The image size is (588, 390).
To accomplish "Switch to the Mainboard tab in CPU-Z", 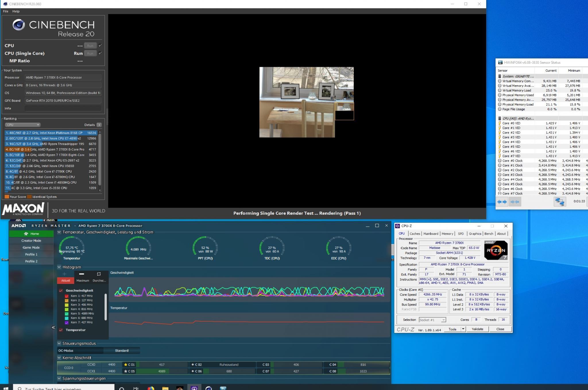I will [430, 234].
